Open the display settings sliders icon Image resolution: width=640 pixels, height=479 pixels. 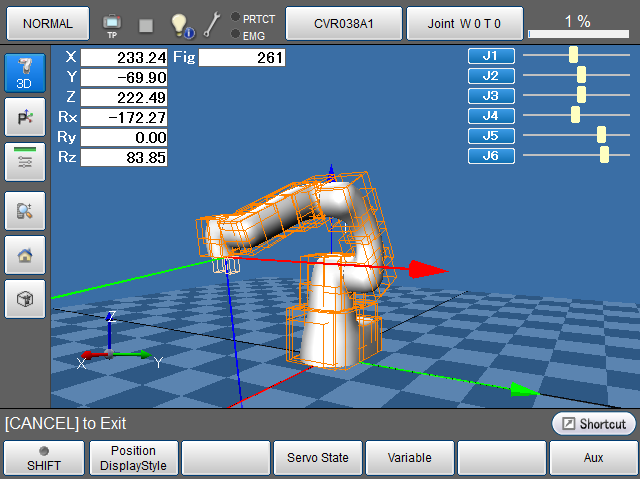coord(25,162)
